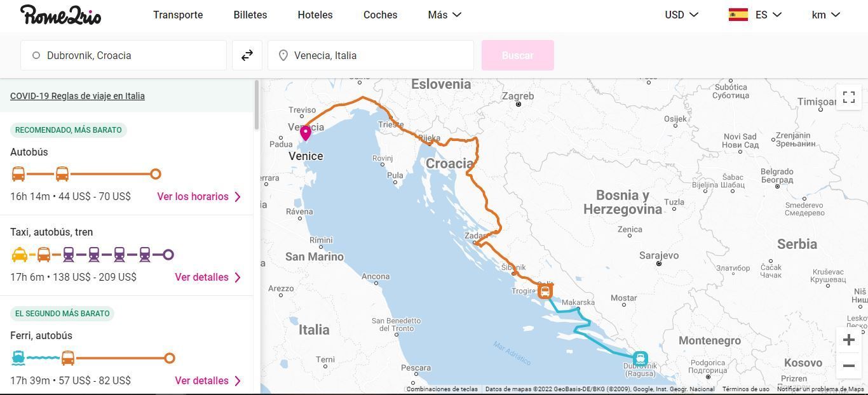Open the km distance unit dropdown

825,15
